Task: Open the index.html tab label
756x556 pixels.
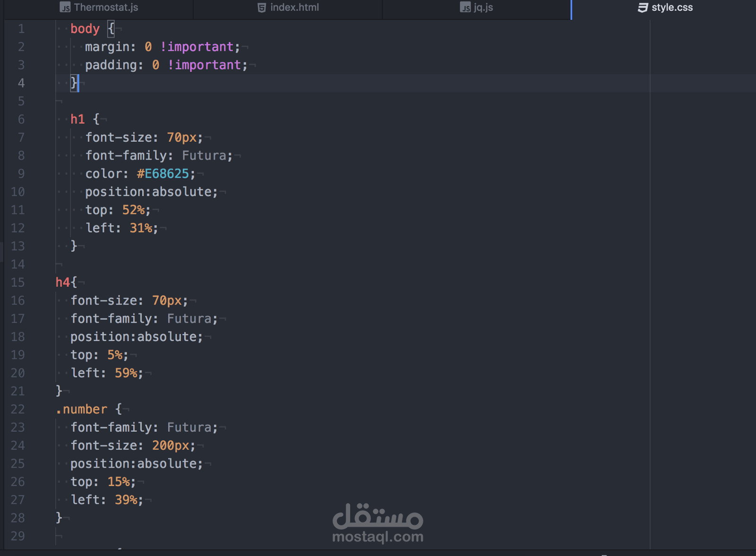Action: click(x=294, y=8)
